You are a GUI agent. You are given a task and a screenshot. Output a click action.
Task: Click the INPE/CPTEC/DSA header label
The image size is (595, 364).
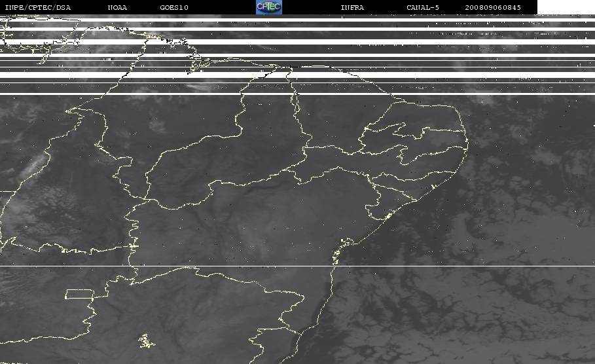click(x=37, y=7)
